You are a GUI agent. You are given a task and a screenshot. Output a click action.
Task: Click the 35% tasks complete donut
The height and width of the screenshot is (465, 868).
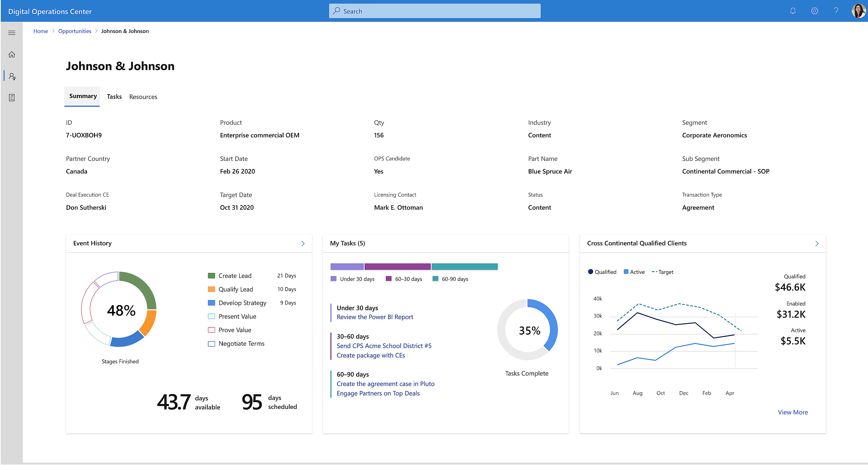[527, 330]
